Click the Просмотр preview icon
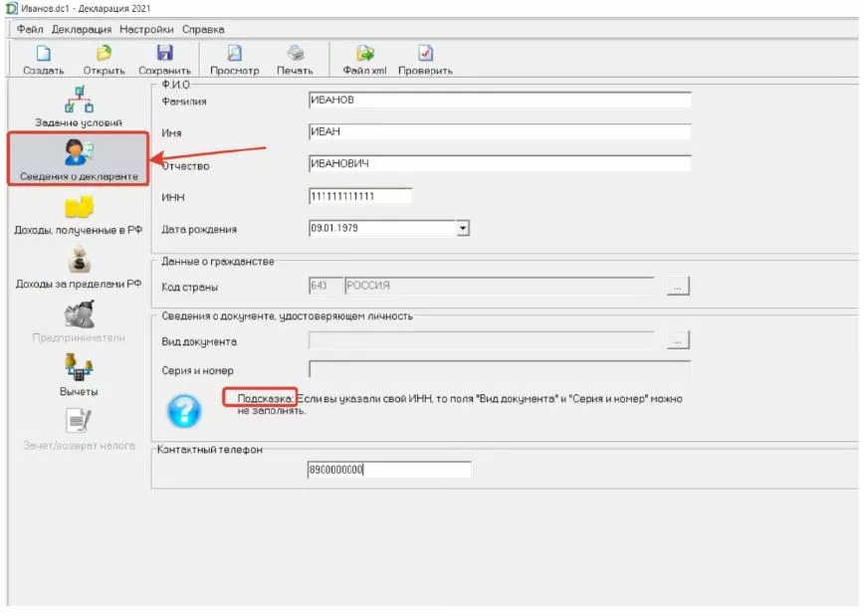Image resolution: width=865 pixels, height=616 pixels. [234, 55]
